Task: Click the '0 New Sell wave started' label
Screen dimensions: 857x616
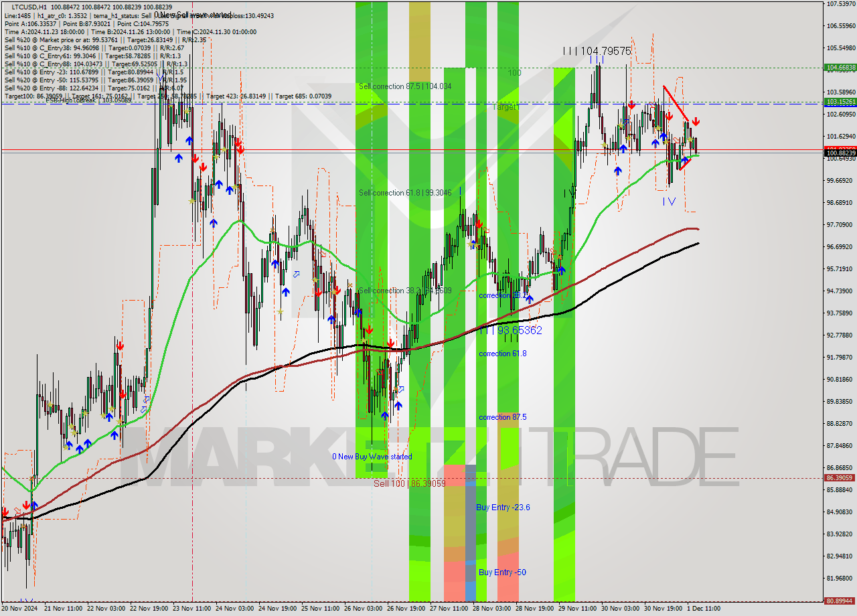Action: point(193,15)
